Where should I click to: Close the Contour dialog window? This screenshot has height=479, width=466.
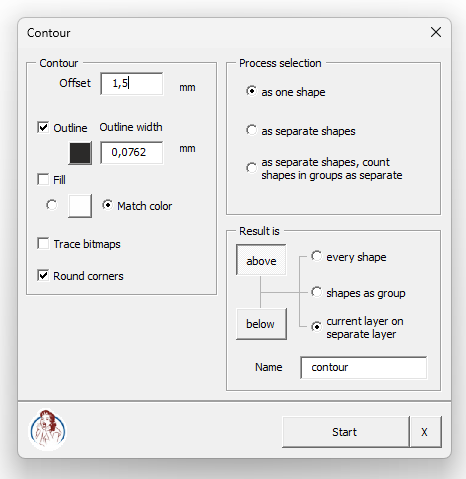(436, 32)
